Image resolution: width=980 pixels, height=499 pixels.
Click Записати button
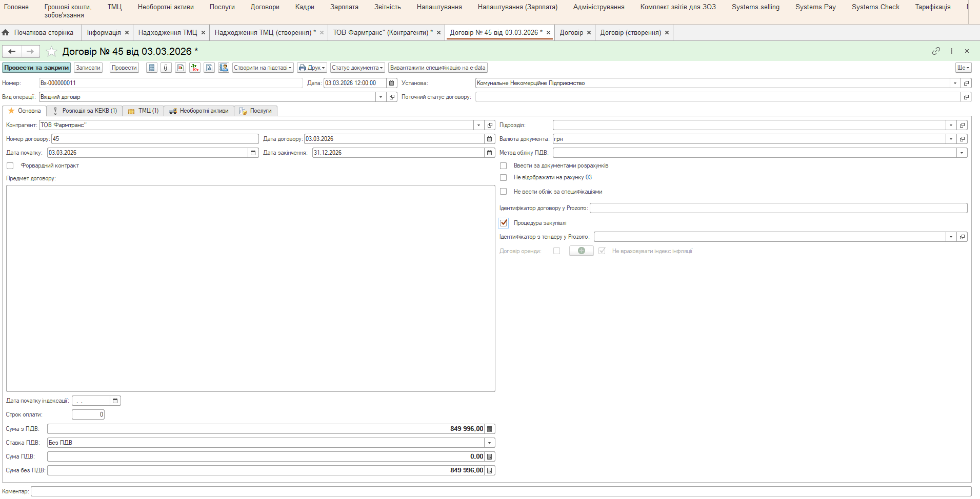pos(88,68)
